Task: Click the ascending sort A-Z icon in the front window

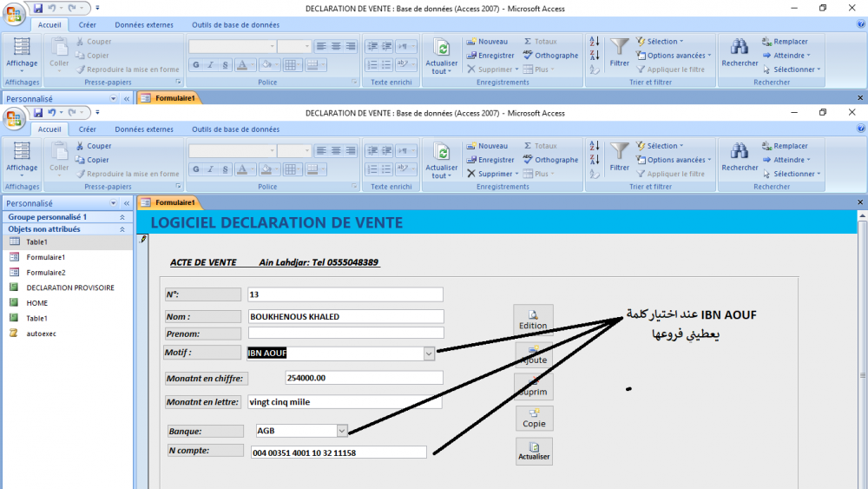Action: (595, 146)
